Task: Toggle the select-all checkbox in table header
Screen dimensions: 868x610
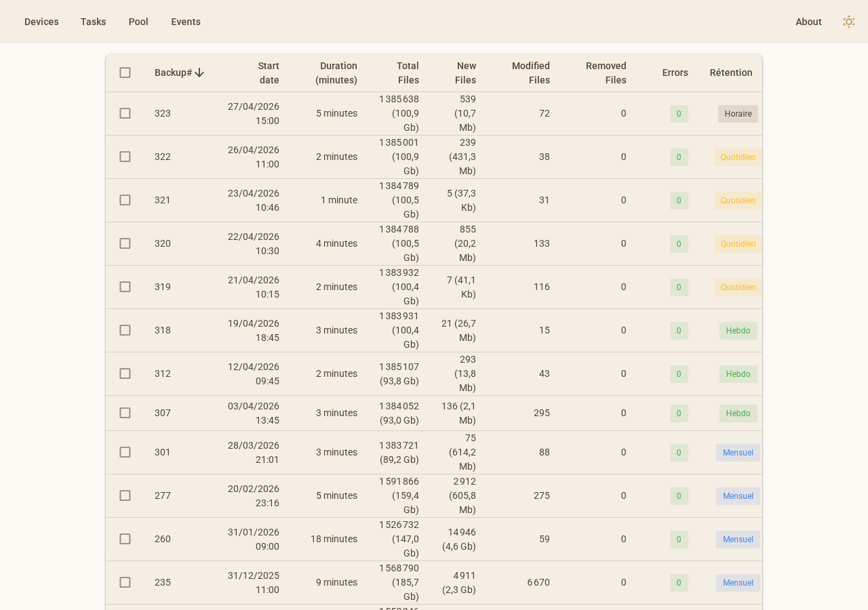Action: coord(125,73)
